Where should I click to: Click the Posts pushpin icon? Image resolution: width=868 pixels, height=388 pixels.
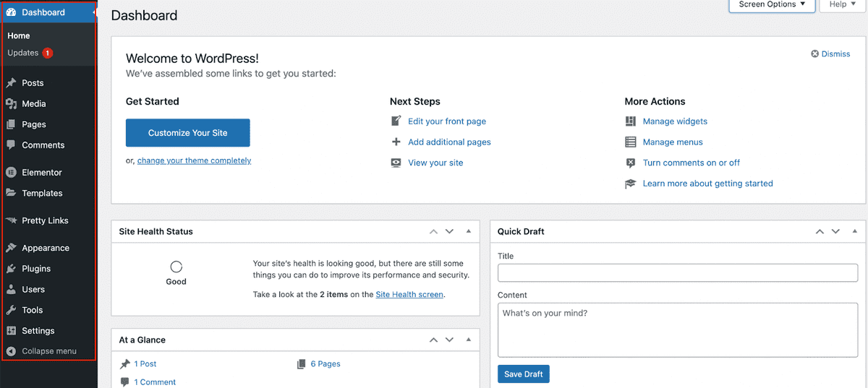point(11,83)
